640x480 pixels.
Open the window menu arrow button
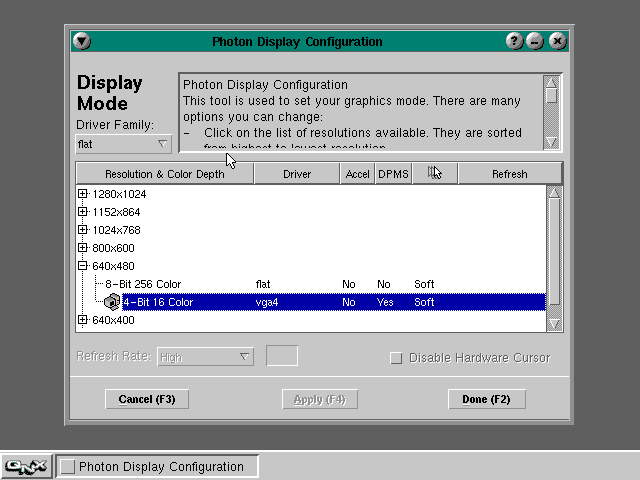pos(82,41)
